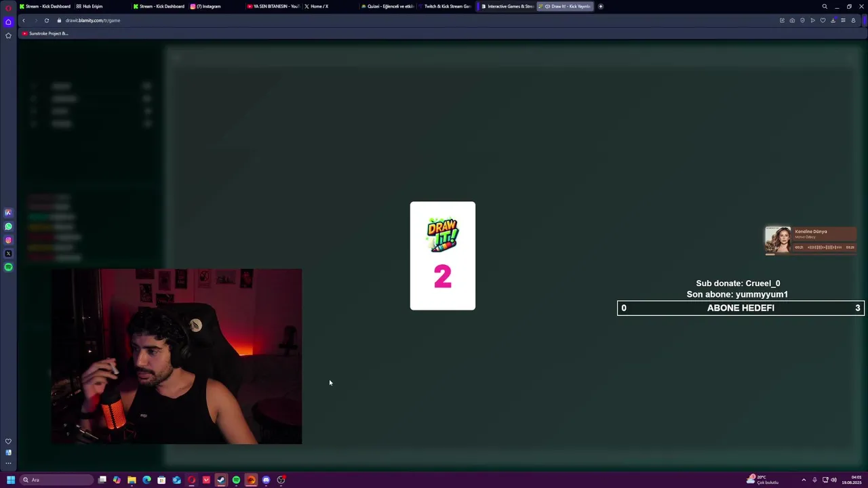Open Easy Setup sliders icon

(x=843, y=20)
